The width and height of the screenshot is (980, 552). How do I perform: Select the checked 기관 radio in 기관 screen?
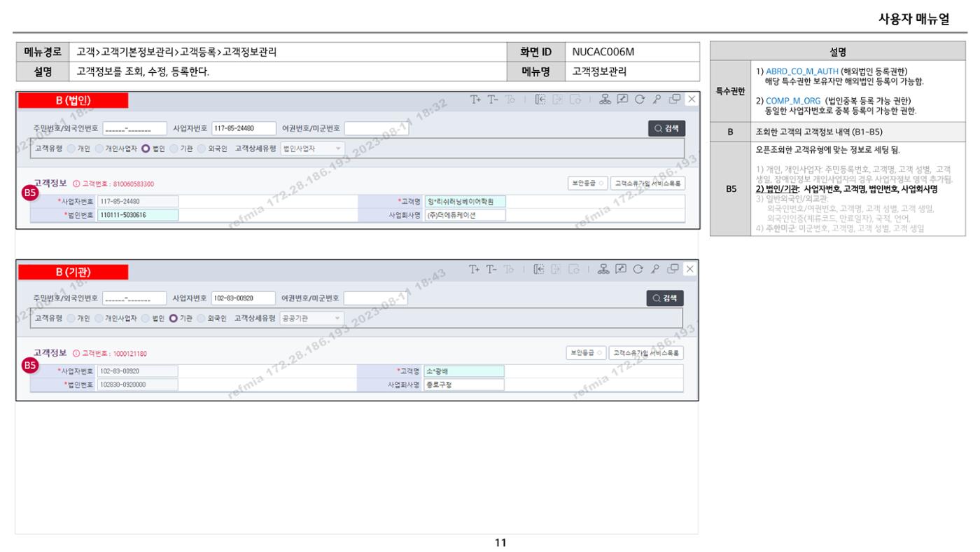173,318
